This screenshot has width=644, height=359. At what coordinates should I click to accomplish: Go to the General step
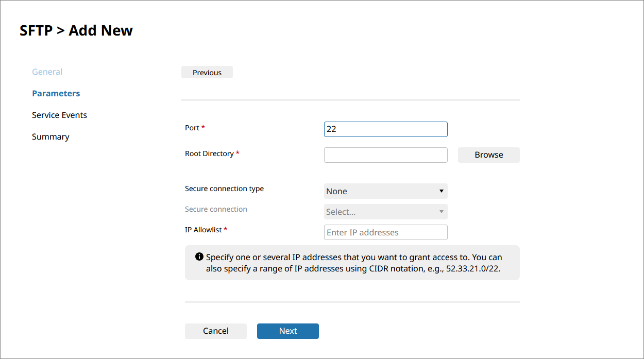click(x=47, y=72)
